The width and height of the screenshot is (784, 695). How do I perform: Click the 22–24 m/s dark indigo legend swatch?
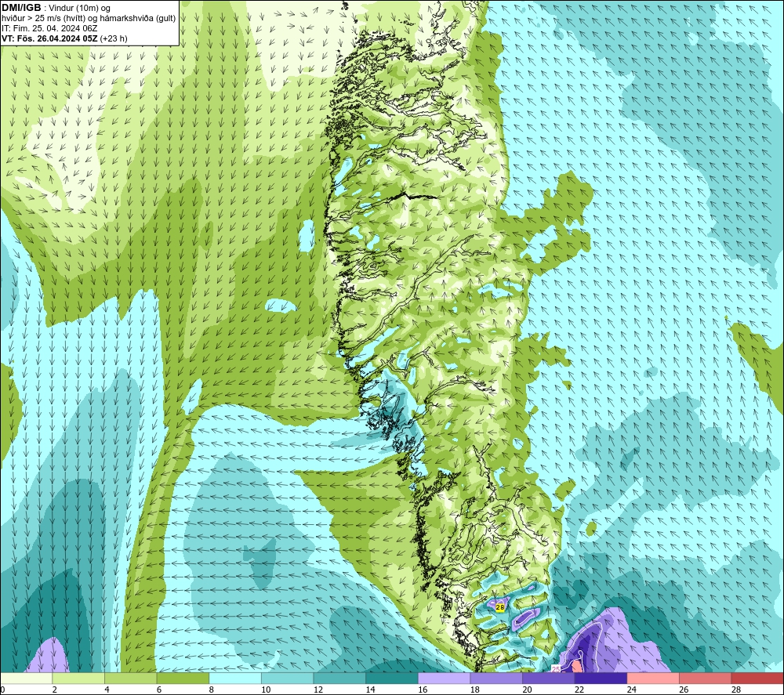(x=601, y=678)
